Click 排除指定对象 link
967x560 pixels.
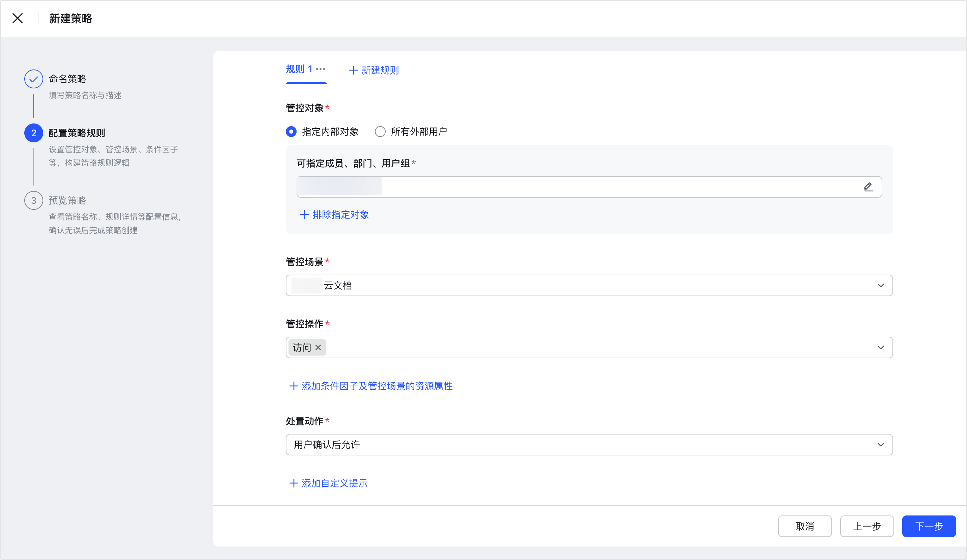pyautogui.click(x=335, y=215)
